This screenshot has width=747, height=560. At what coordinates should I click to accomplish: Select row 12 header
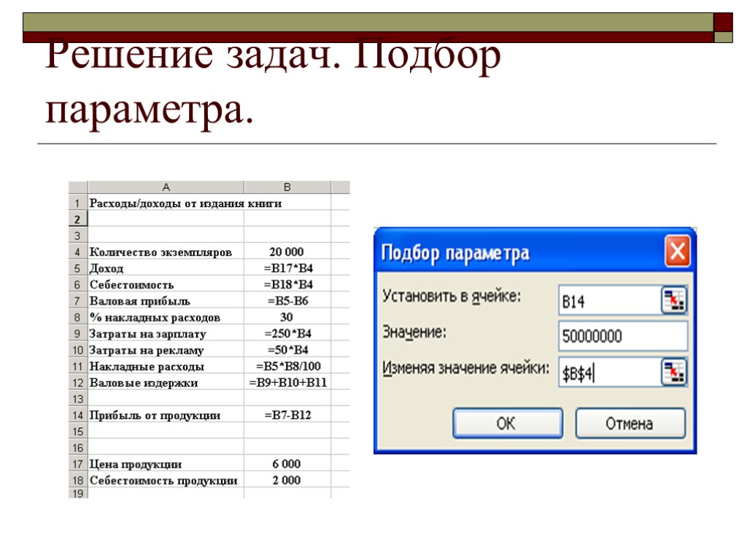(77, 382)
